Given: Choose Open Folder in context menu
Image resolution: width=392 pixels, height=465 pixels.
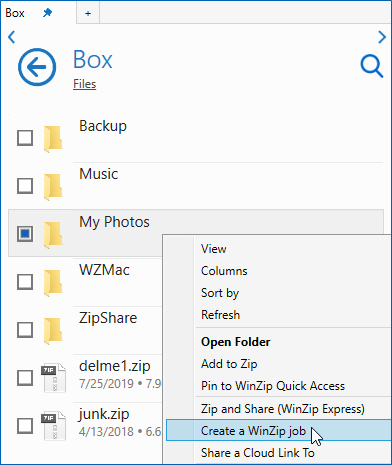Looking at the screenshot, I should 278,342.
